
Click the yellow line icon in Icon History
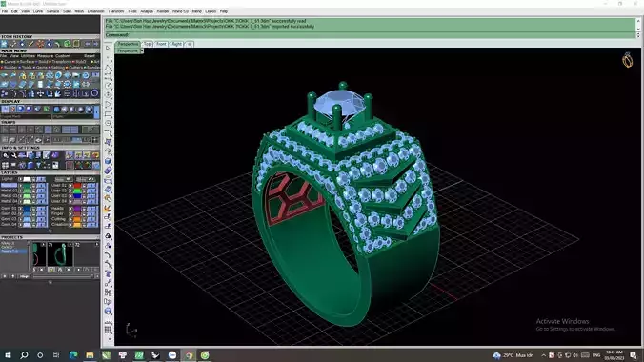pyautogui.click(x=30, y=44)
